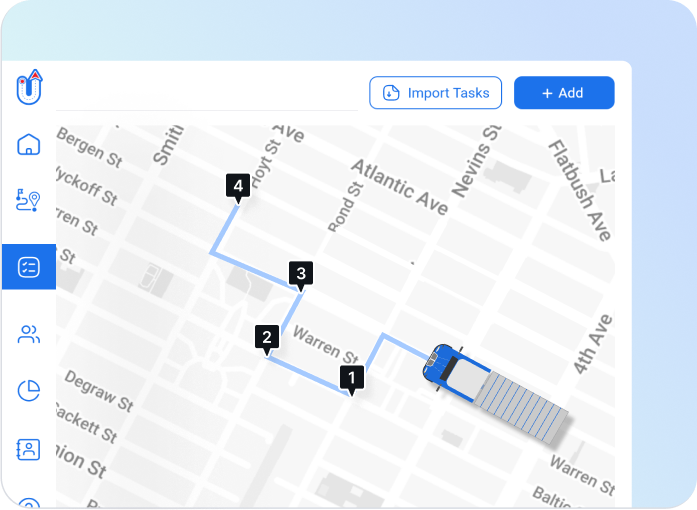697x510 pixels.
Task: Select stop marker 4 on map
Action: tap(238, 189)
